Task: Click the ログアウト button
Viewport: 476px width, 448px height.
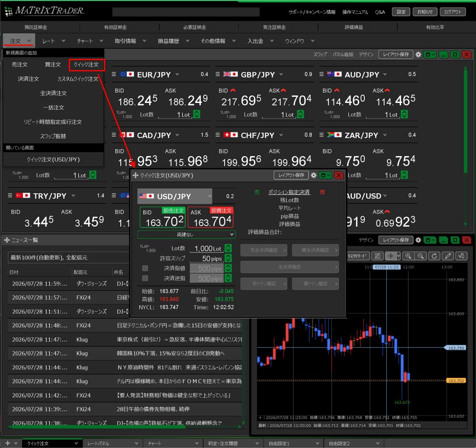Action: pyautogui.click(x=453, y=12)
